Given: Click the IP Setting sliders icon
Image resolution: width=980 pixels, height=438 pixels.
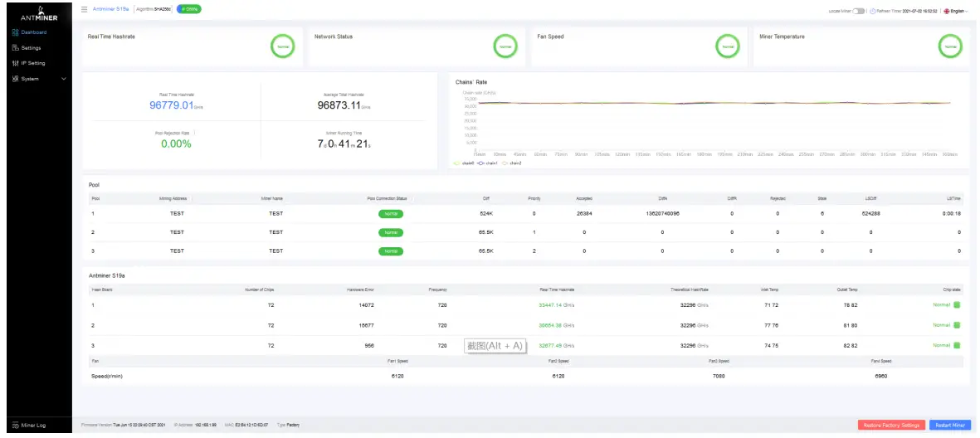Looking at the screenshot, I should click(16, 63).
